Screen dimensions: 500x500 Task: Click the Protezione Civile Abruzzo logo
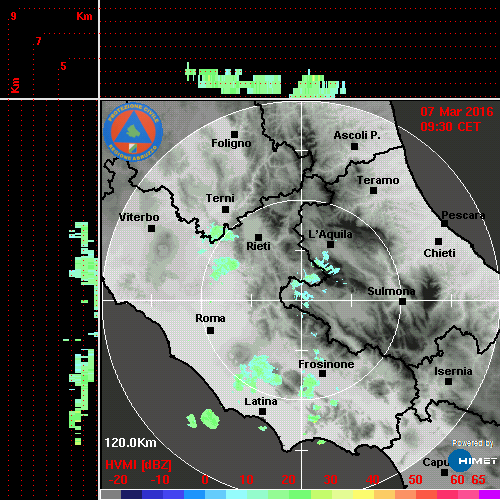[x=133, y=132]
